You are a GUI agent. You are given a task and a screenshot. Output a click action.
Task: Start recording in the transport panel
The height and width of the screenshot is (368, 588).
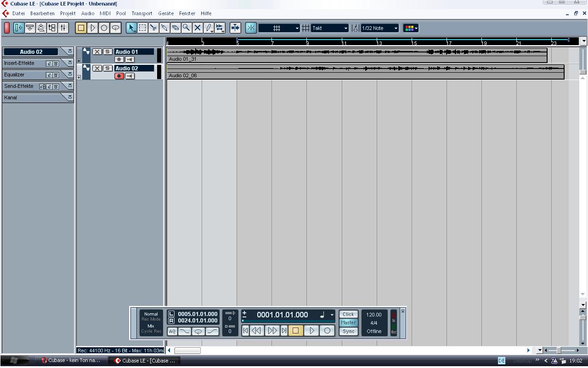(x=327, y=330)
